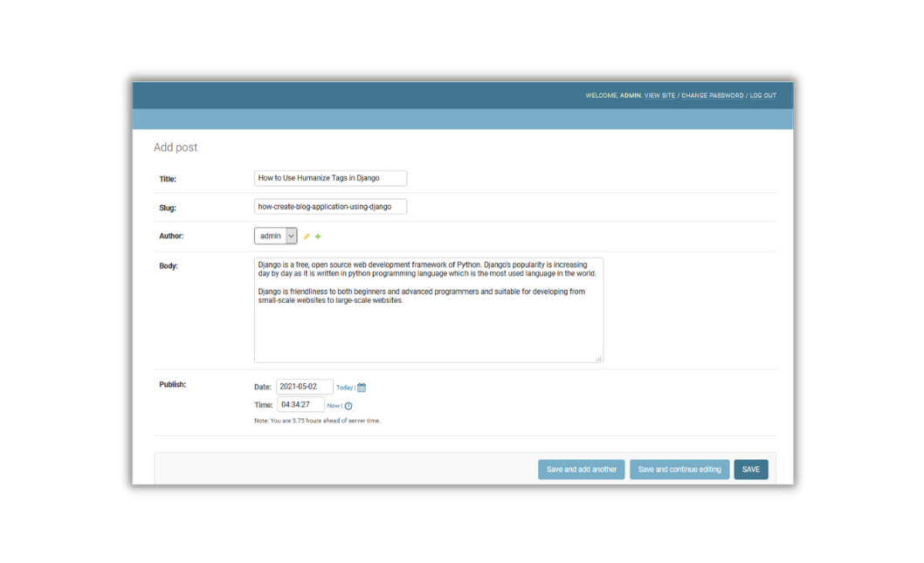Click Save and add another button
This screenshot has width=924, height=563.
pos(581,470)
